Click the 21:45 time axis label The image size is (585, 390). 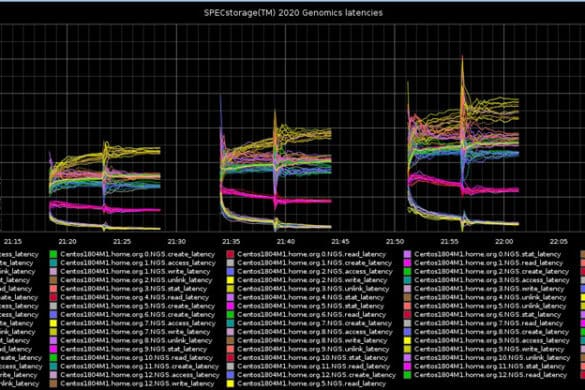click(340, 241)
